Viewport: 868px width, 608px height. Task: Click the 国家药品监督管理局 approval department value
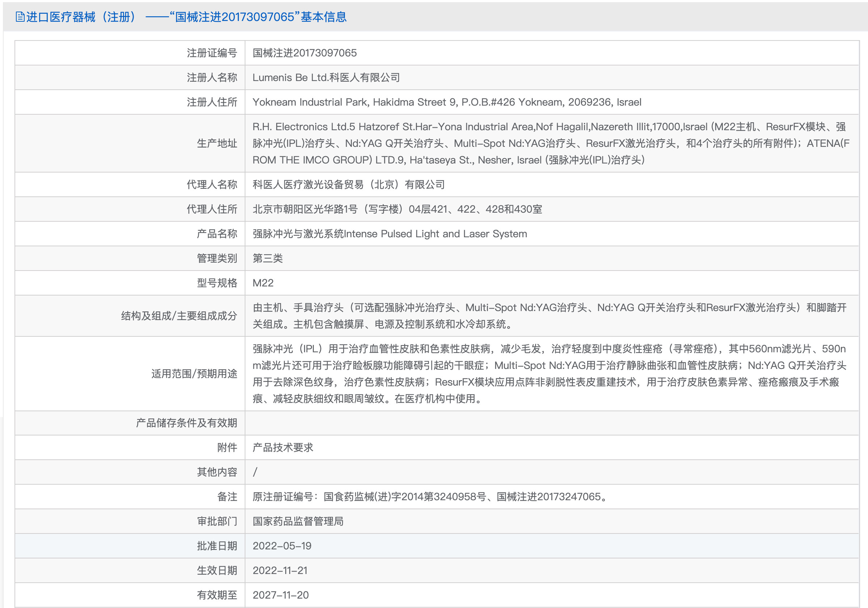(x=298, y=521)
